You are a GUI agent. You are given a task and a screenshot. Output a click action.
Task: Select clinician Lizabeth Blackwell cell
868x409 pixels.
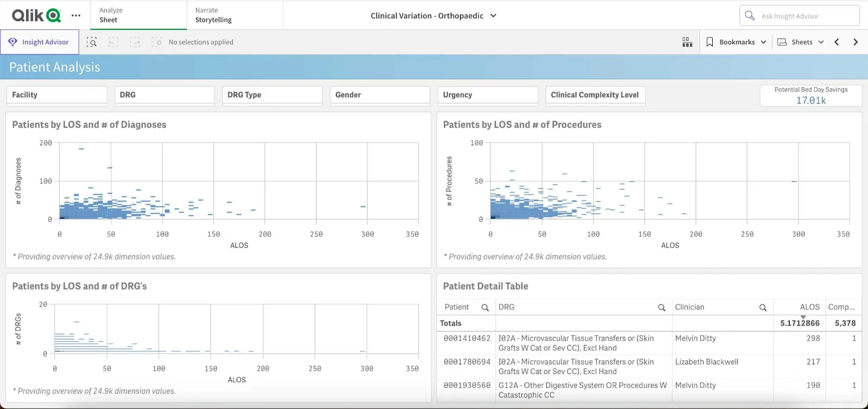point(706,362)
